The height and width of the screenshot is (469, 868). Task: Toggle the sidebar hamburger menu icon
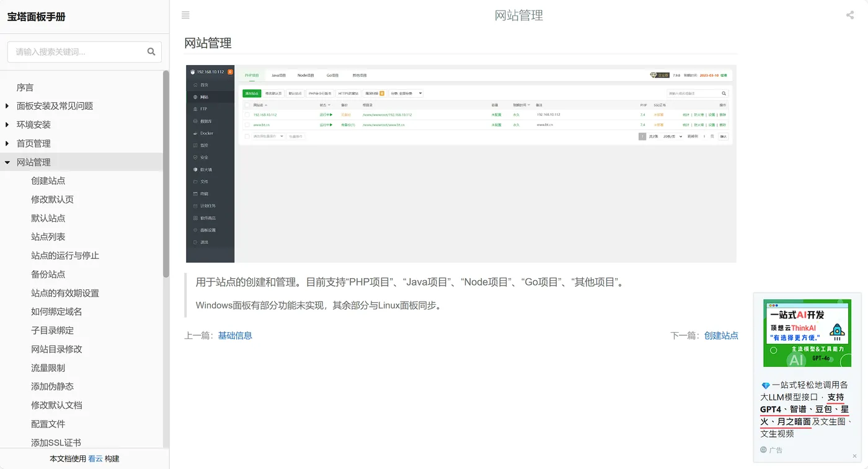185,15
